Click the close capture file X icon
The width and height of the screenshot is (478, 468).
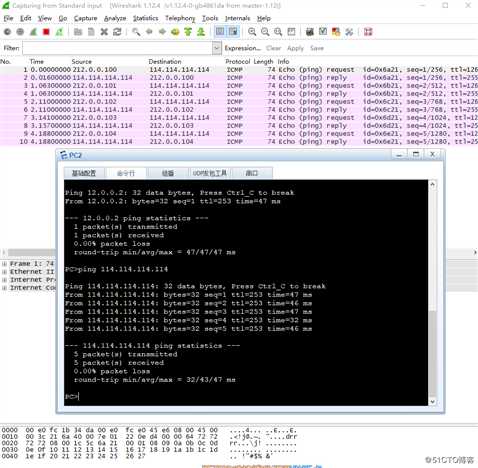104,32
